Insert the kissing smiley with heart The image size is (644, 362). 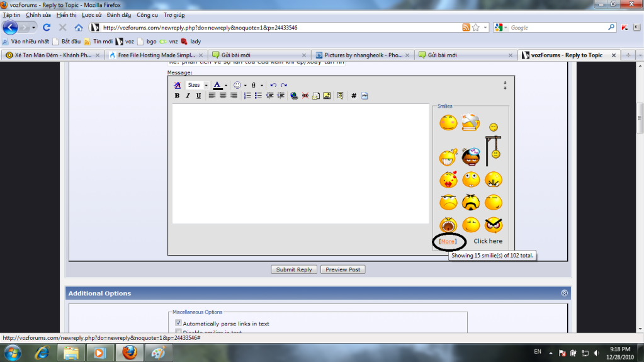pos(448,179)
